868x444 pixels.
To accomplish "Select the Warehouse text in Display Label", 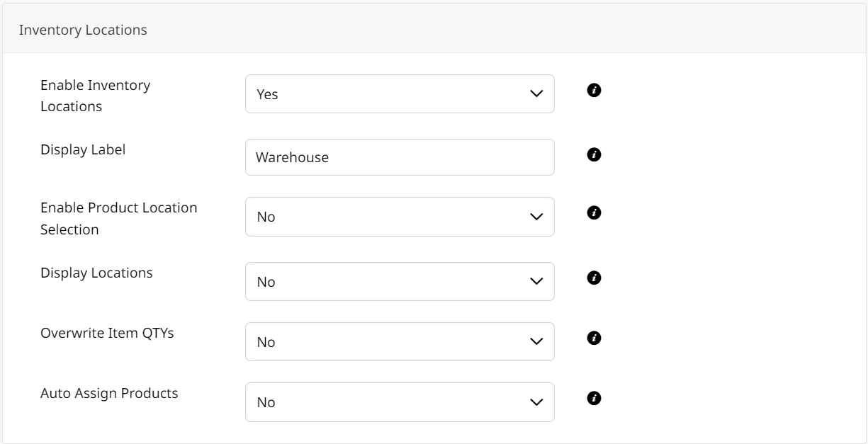I will [x=291, y=157].
